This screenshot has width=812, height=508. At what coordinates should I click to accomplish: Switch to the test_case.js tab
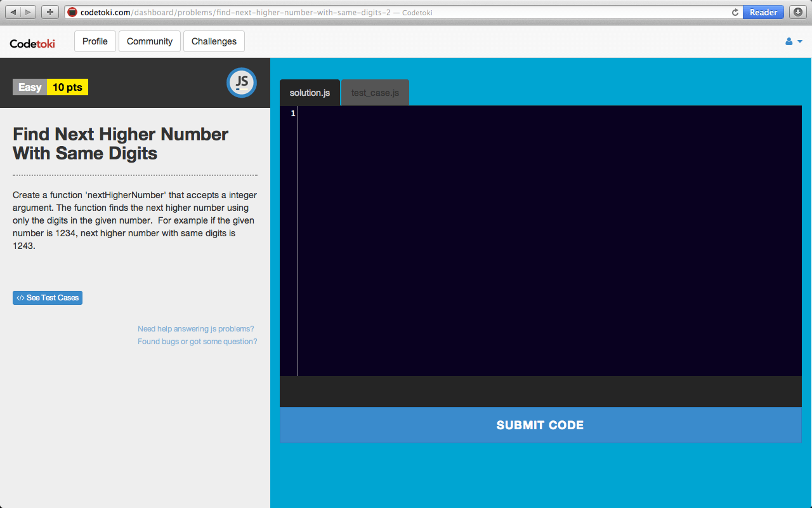[375, 93]
